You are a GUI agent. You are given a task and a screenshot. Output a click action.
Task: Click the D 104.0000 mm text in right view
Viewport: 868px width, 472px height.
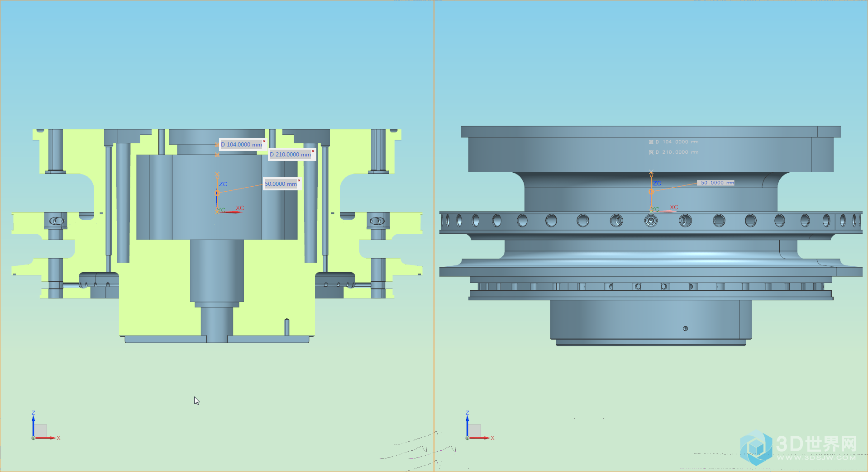677,142
